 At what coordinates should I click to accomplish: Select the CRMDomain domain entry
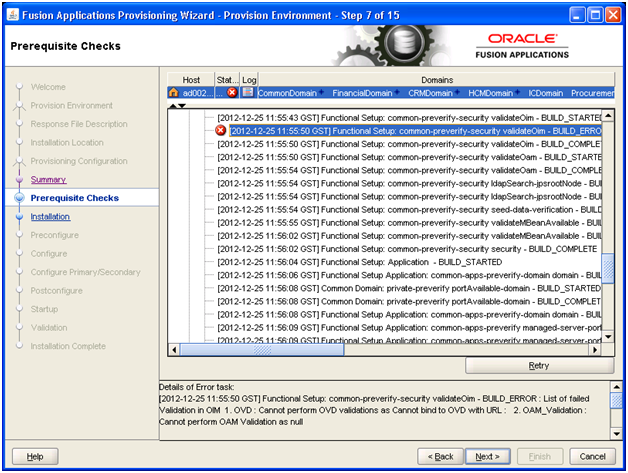[433, 93]
